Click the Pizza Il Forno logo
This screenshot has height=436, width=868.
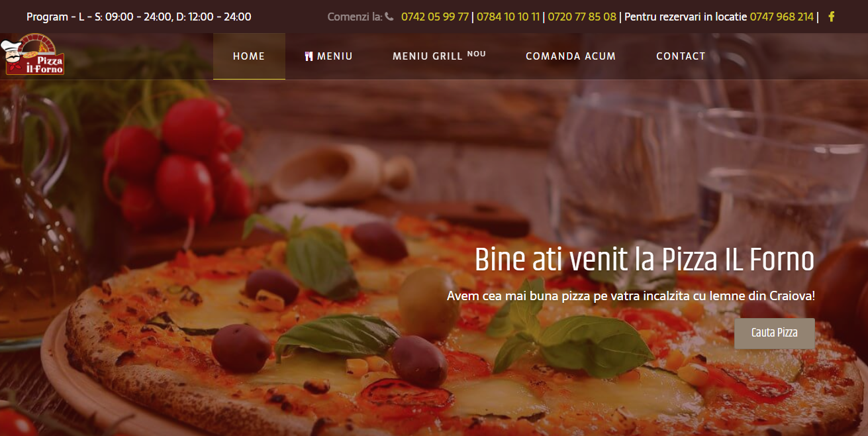click(33, 54)
